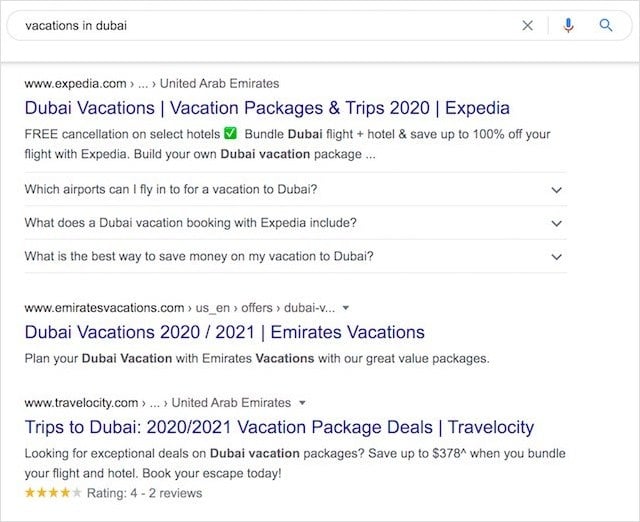640x522 pixels.
Task: Open the dropdown arrow beside the emiratesvacations.com URL
Action: click(x=345, y=308)
